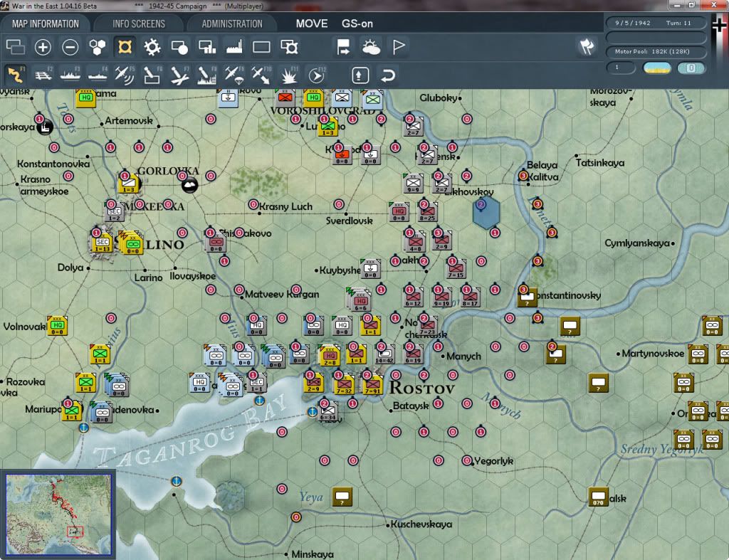Click the MOVE mode label
The height and width of the screenshot is (560, 729).
(x=312, y=23)
